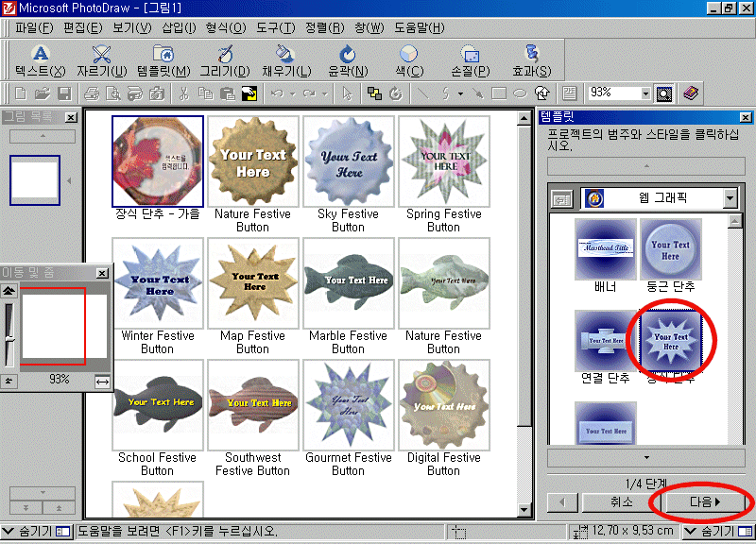The image size is (756, 544).
Task: Click the Paste clipboard icon
Action: (x=227, y=93)
